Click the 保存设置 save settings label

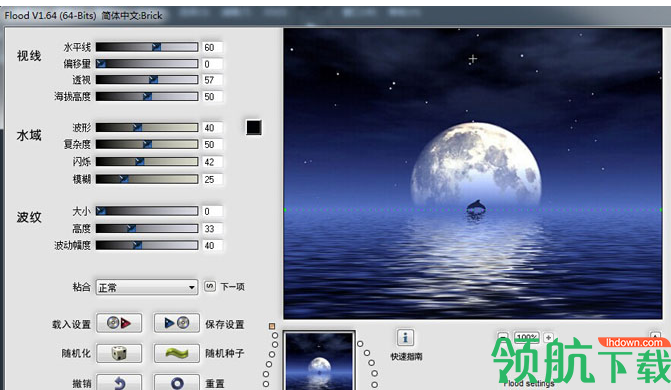pos(225,325)
